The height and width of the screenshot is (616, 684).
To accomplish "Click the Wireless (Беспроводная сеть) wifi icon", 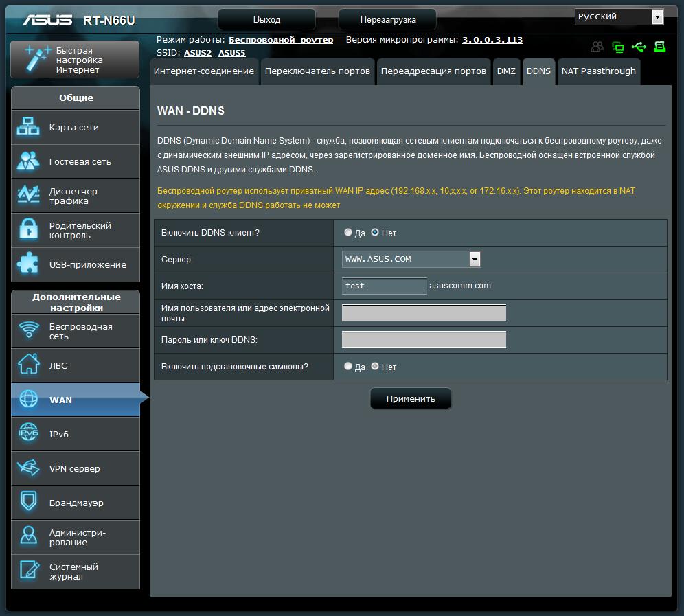I will (x=29, y=330).
